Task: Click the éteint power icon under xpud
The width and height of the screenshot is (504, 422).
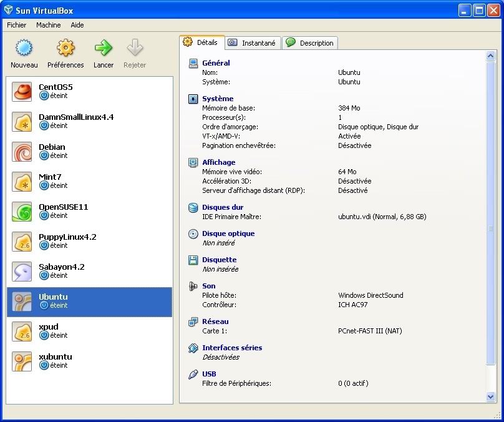Action: 44,335
